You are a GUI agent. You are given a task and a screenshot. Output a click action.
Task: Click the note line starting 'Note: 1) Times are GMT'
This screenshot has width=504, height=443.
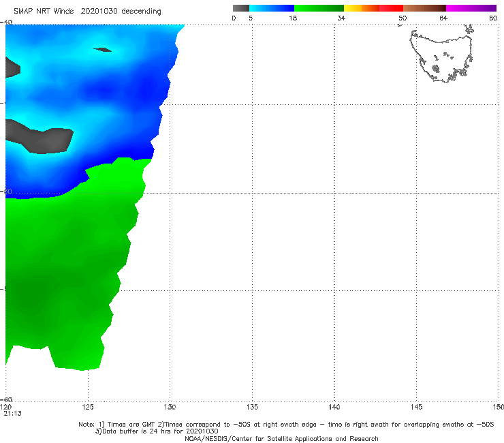(286, 425)
